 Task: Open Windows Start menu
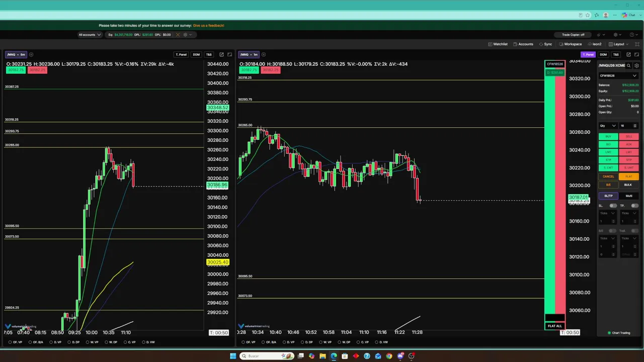pyautogui.click(x=233, y=356)
